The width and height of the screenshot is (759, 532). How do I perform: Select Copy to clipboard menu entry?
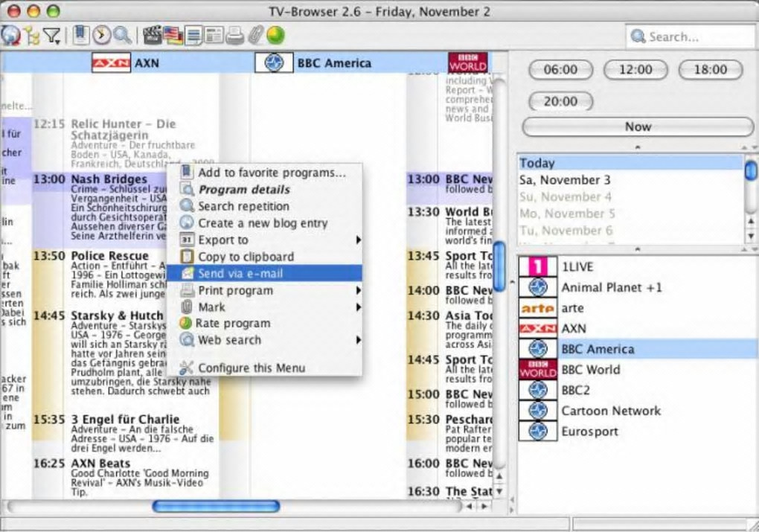pos(264,257)
